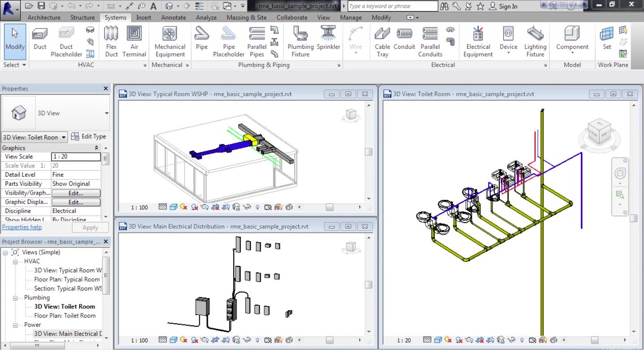Adjust the 1:100 scale control in the Typical Room view
This screenshot has width=644, height=350.
click(139, 207)
